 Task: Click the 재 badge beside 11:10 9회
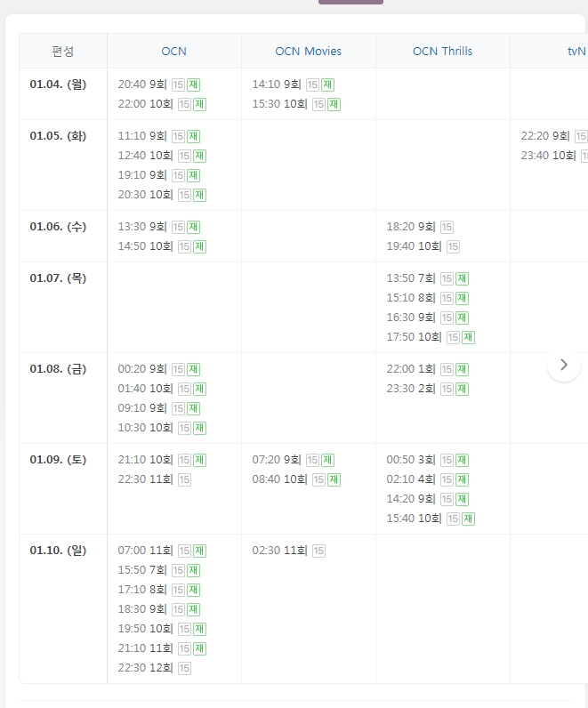click(193, 136)
